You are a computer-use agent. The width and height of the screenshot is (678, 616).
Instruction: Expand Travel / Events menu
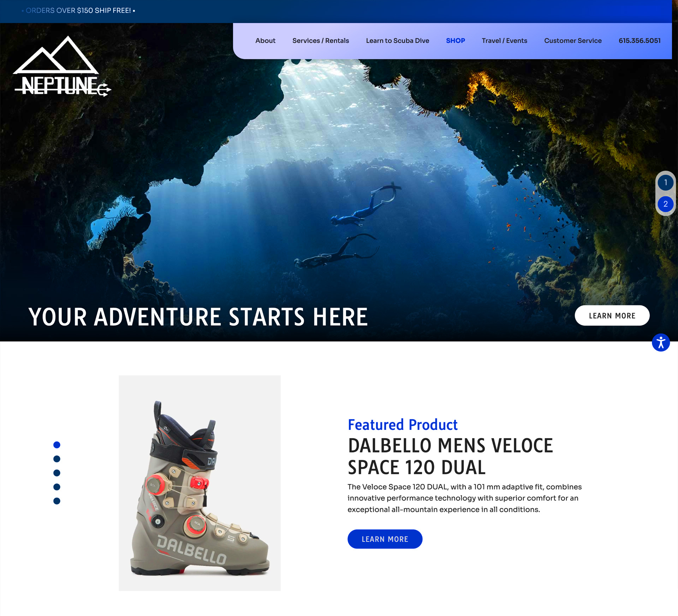[x=504, y=41]
